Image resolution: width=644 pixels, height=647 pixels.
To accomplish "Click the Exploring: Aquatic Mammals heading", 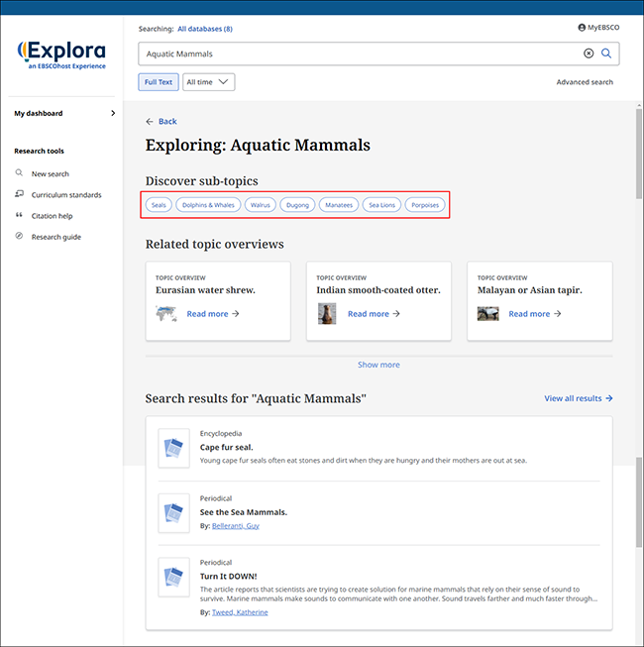I will [258, 145].
